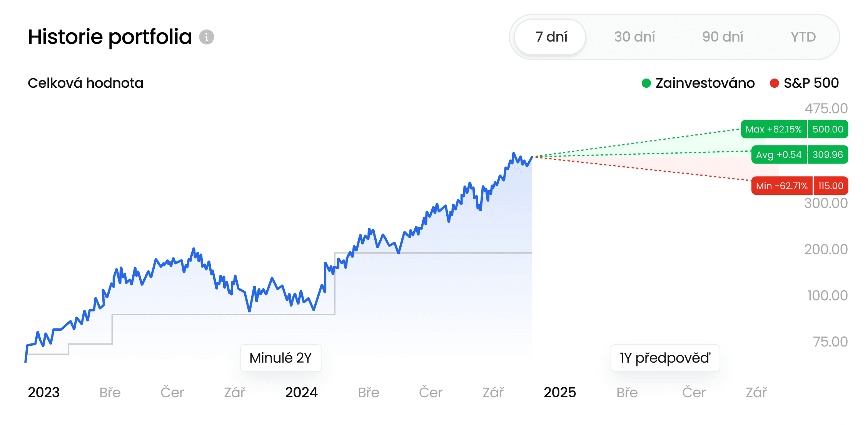Switch to the 30 dní range
The image size is (868, 425).
coord(634,37)
